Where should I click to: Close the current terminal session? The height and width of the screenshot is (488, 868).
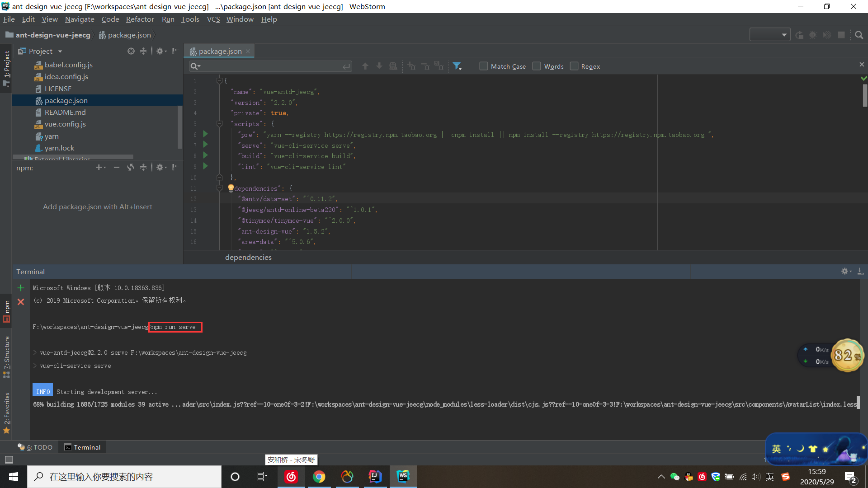[x=21, y=302]
